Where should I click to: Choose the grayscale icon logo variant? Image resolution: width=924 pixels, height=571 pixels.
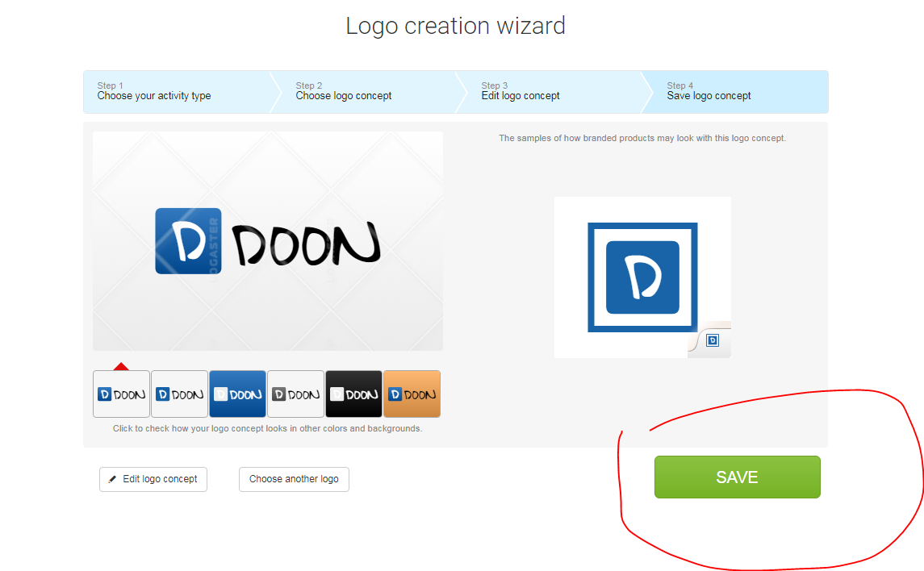click(295, 394)
